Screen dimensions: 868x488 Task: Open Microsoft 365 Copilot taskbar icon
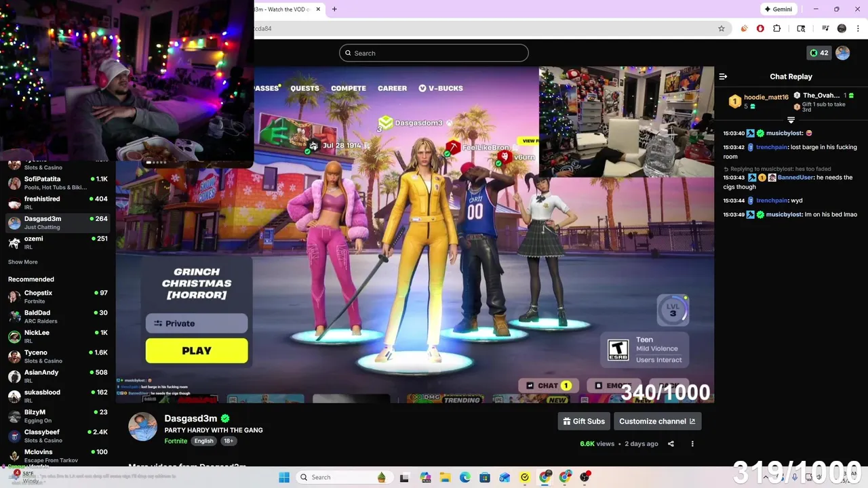425,477
